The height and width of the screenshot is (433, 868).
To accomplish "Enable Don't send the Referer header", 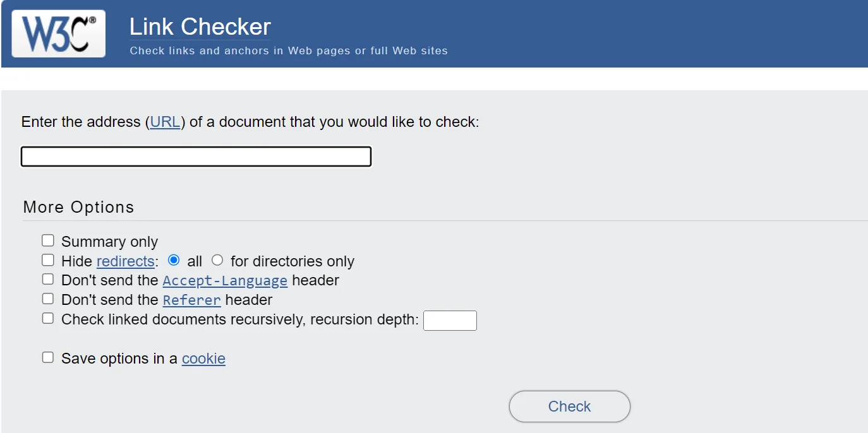I will (x=48, y=299).
